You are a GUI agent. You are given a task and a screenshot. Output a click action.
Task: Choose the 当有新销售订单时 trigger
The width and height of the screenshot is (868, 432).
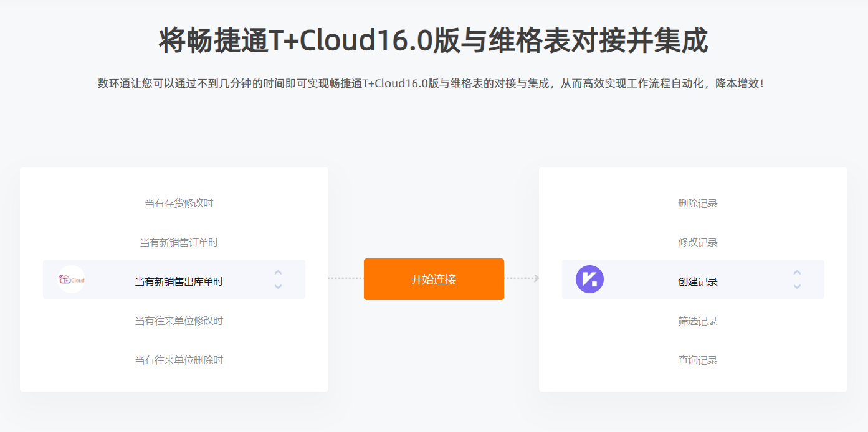coord(179,242)
